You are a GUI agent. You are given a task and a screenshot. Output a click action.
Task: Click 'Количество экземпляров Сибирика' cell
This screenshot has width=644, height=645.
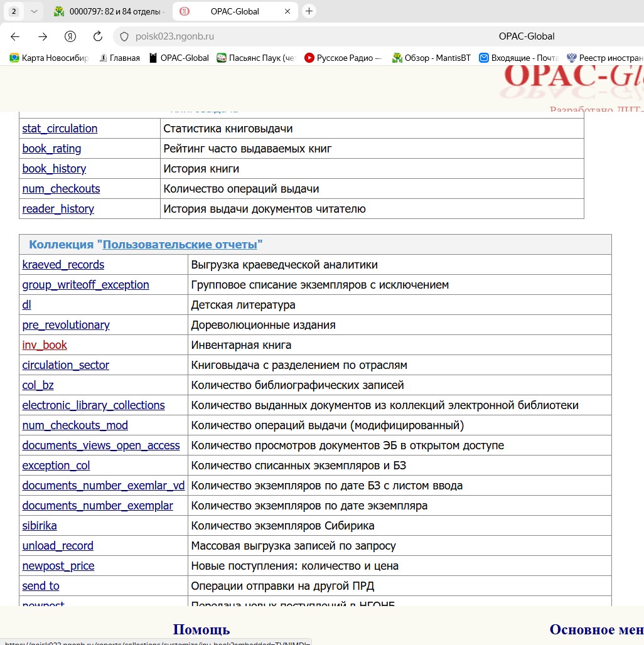[x=400, y=526]
